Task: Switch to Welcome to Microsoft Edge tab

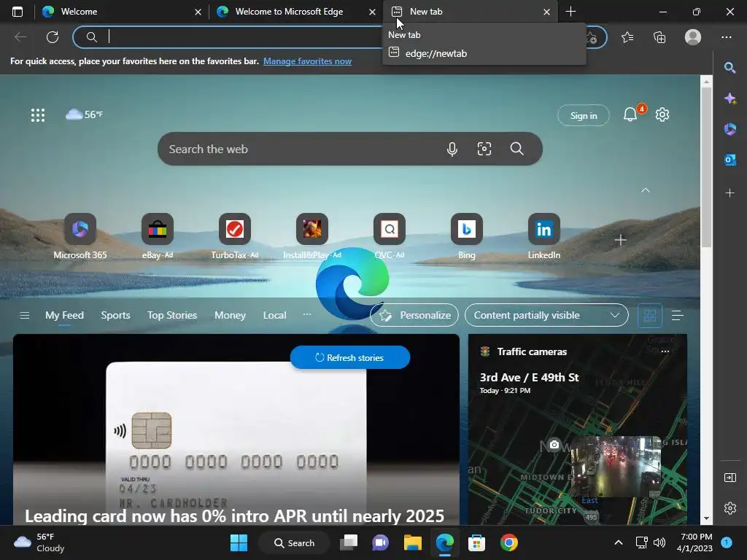Action: (x=295, y=12)
